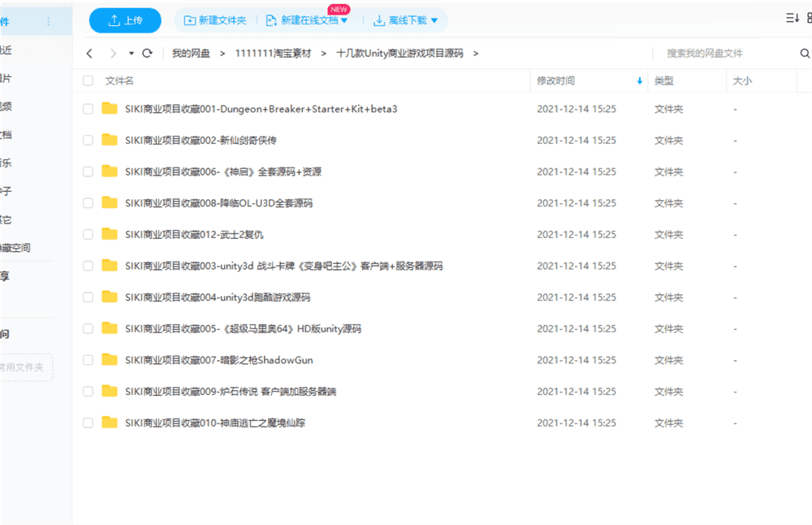The width and height of the screenshot is (812, 525).
Task: Open the navigation history dropdown arrow
Action: [131, 54]
